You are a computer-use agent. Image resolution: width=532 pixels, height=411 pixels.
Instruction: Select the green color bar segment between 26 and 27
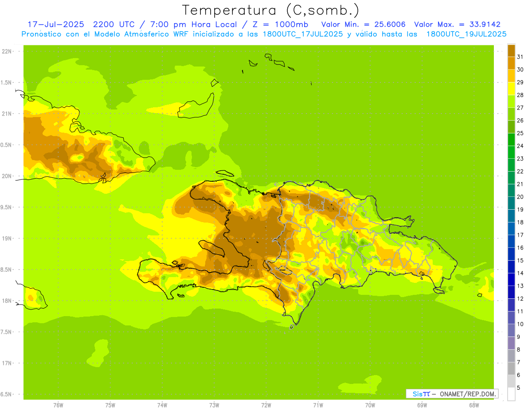click(511, 114)
